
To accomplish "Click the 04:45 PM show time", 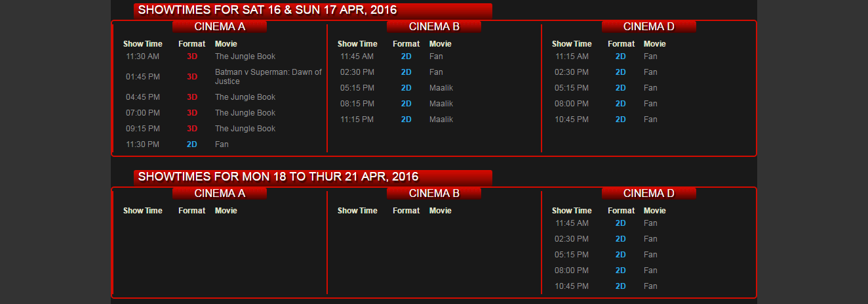I will tap(143, 97).
